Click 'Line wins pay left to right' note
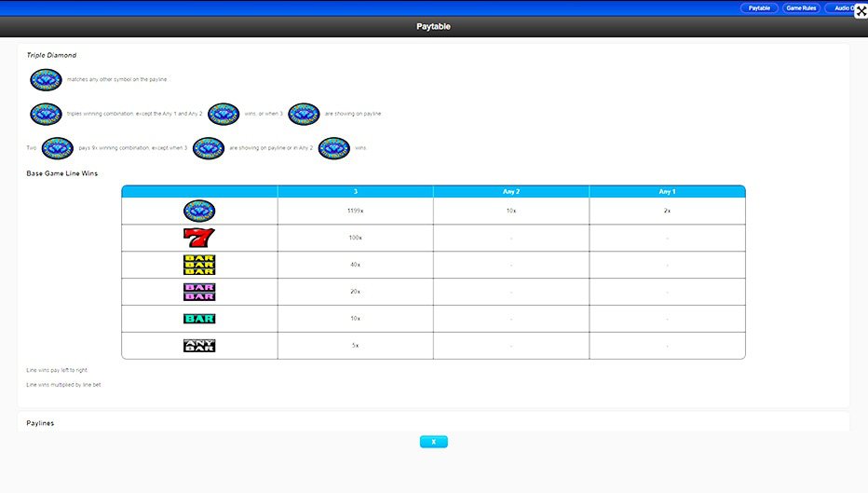This screenshot has width=868, height=493. [57, 370]
